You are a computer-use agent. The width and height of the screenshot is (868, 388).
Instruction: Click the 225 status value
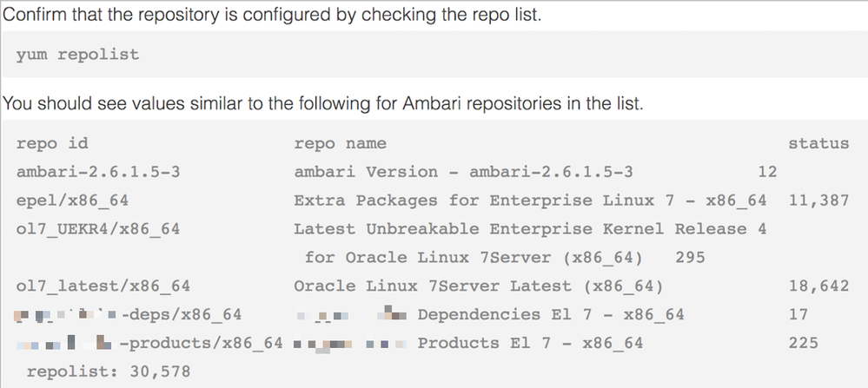[803, 344]
